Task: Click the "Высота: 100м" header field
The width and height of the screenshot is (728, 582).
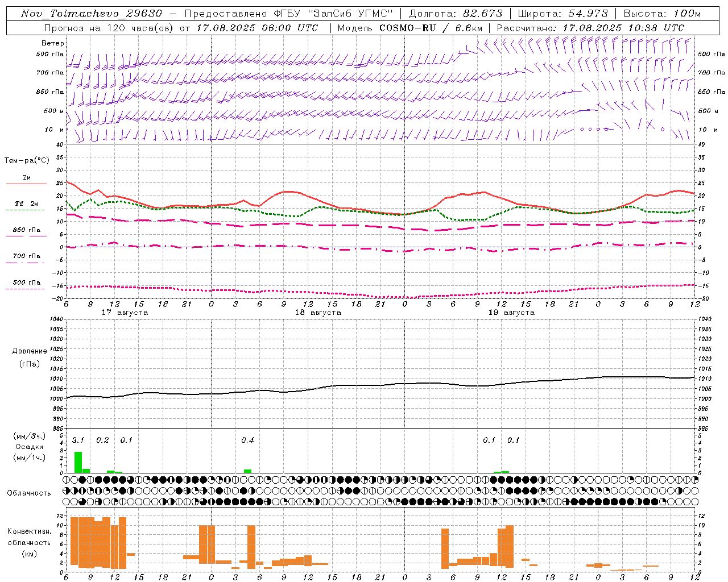Action: pos(662,14)
